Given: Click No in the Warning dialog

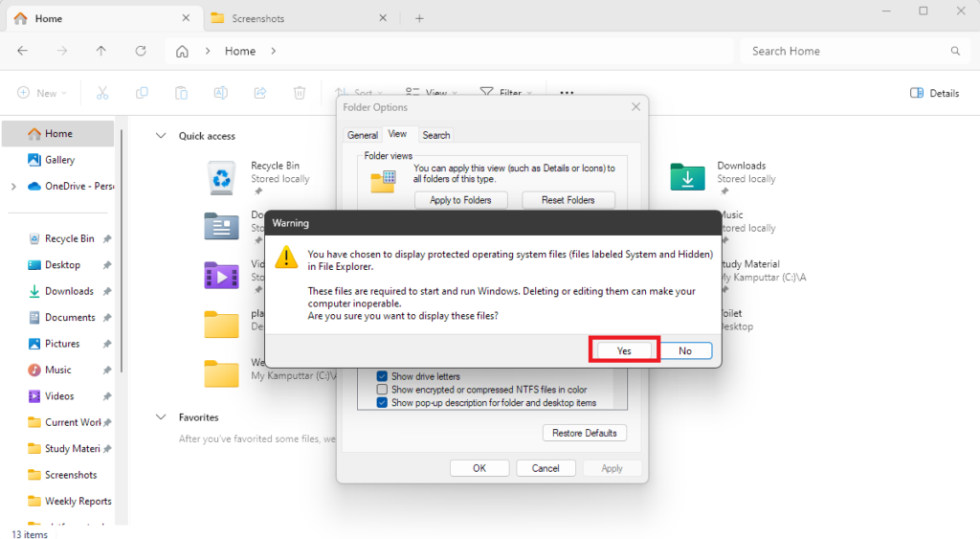Looking at the screenshot, I should click(x=685, y=350).
